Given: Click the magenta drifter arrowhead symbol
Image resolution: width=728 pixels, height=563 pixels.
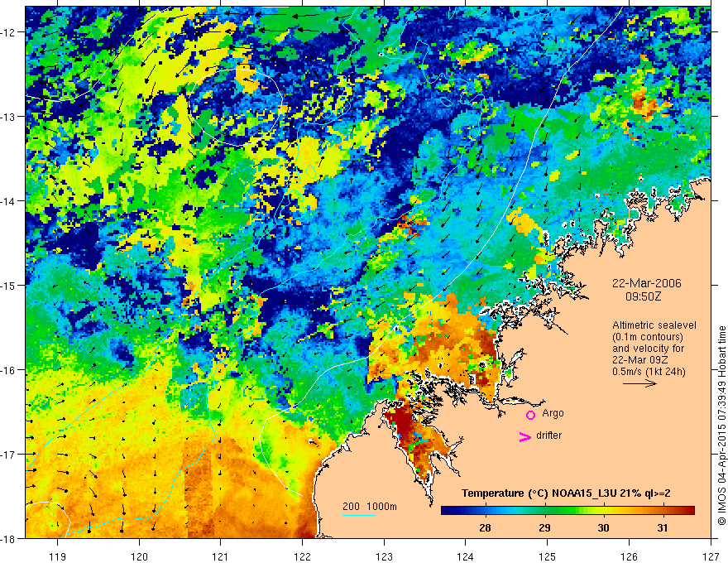Looking at the screenshot, I should tap(524, 436).
